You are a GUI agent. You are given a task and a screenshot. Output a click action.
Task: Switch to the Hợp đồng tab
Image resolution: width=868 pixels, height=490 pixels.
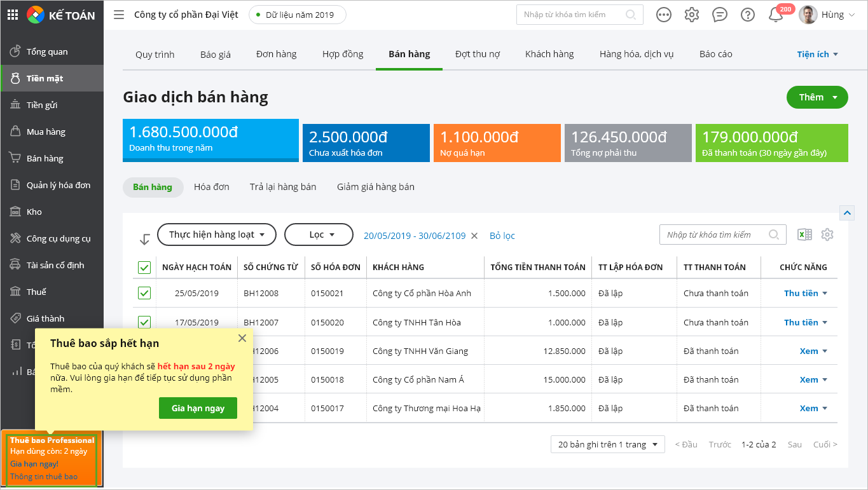click(343, 54)
